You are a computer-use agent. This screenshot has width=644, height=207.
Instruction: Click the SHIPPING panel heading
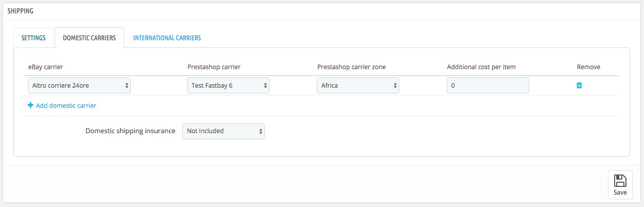(x=22, y=10)
